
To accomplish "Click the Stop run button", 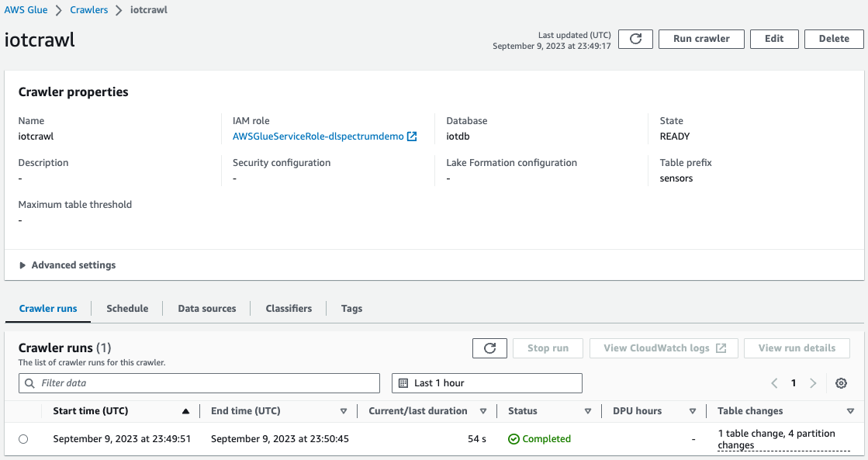I will [548, 348].
